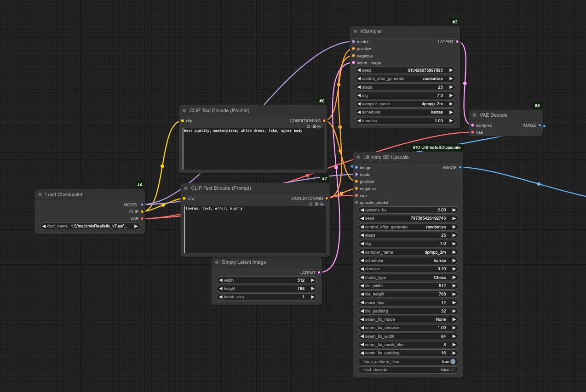Click the IMAGE output port on VAE Decode

540,125
